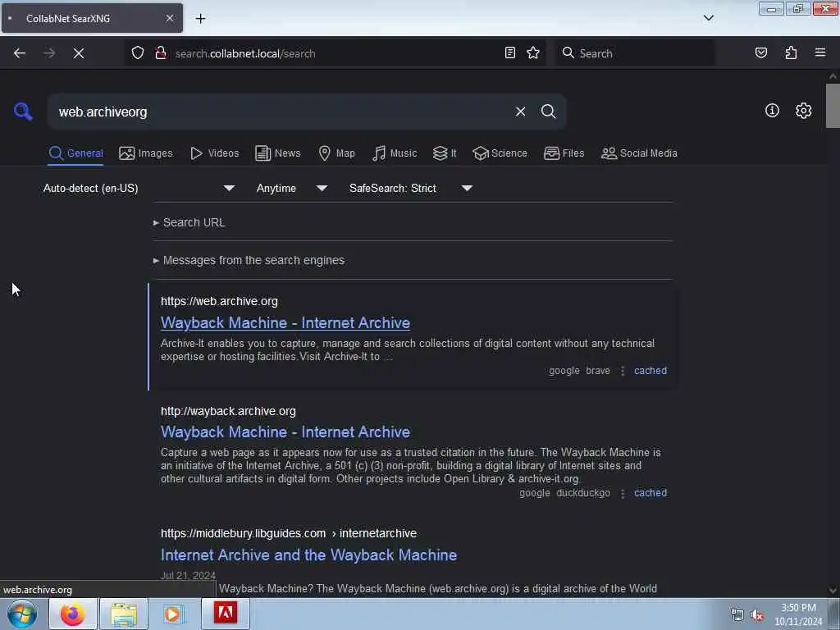Screen dimensions: 840x630
Task: Click the page vertical scrollbar thumb
Action: [x=833, y=106]
